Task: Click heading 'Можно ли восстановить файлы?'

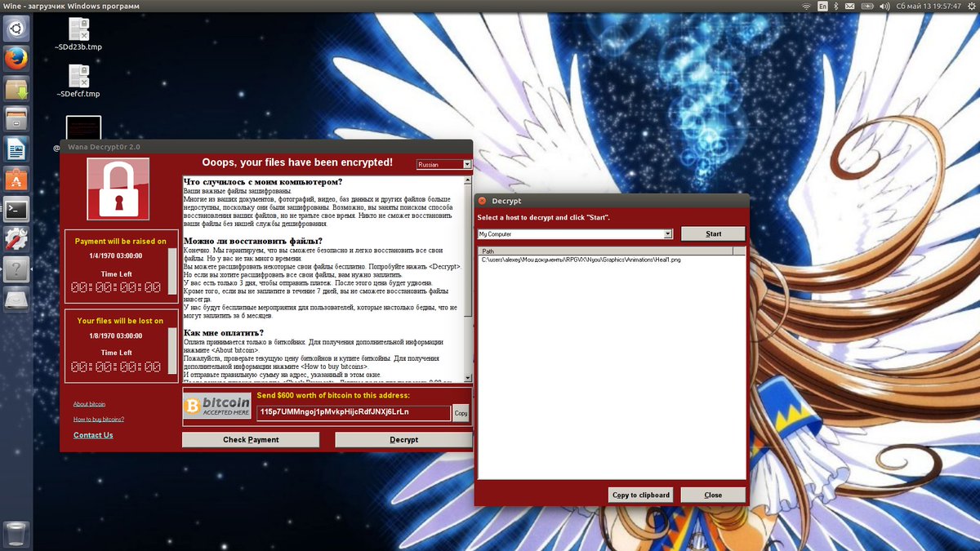Action: (x=253, y=241)
